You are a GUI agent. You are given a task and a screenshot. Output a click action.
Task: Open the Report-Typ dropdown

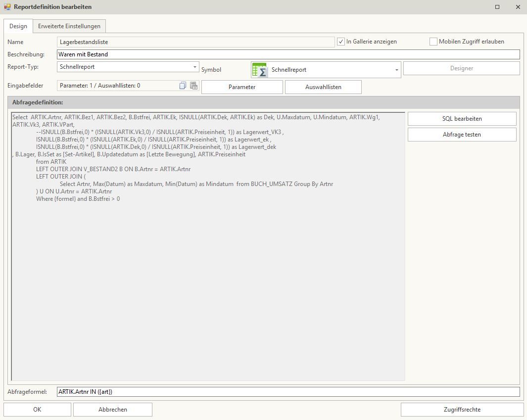[x=195, y=67]
